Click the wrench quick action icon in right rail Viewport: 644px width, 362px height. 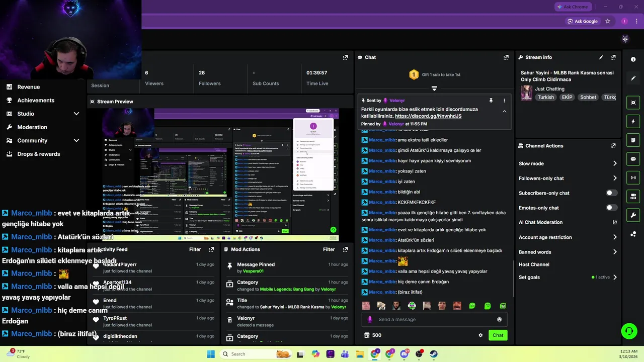[x=633, y=215]
